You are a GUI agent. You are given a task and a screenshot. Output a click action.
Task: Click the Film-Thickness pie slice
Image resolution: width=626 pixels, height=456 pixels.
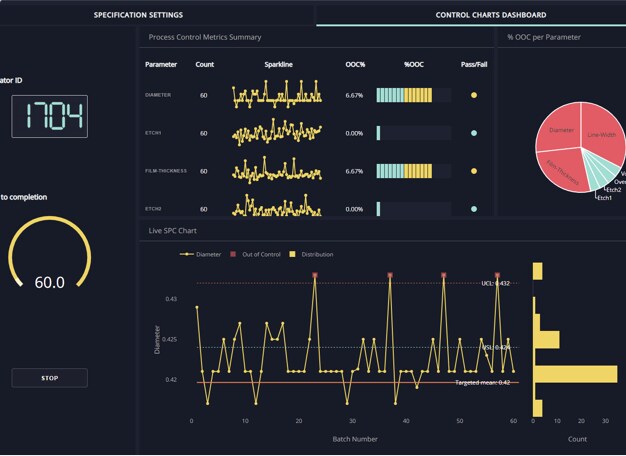tap(561, 170)
